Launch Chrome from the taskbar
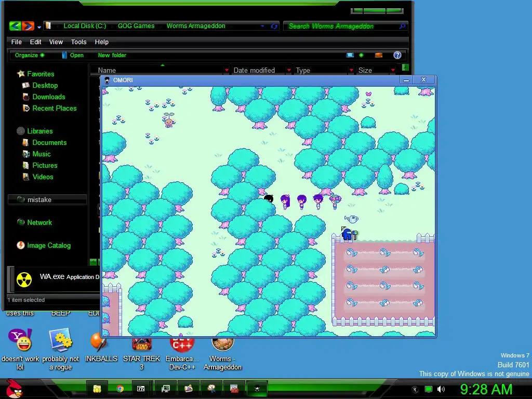532x399 pixels. (x=120, y=389)
